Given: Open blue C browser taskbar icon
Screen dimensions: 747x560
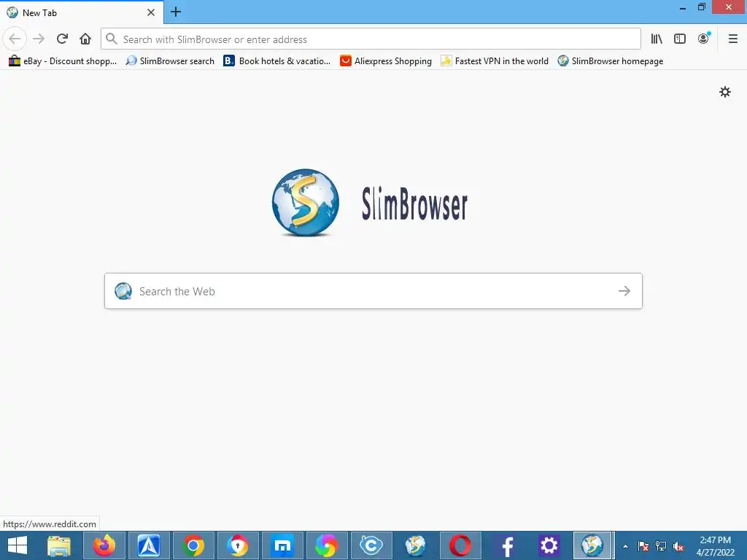Looking at the screenshot, I should [371, 545].
